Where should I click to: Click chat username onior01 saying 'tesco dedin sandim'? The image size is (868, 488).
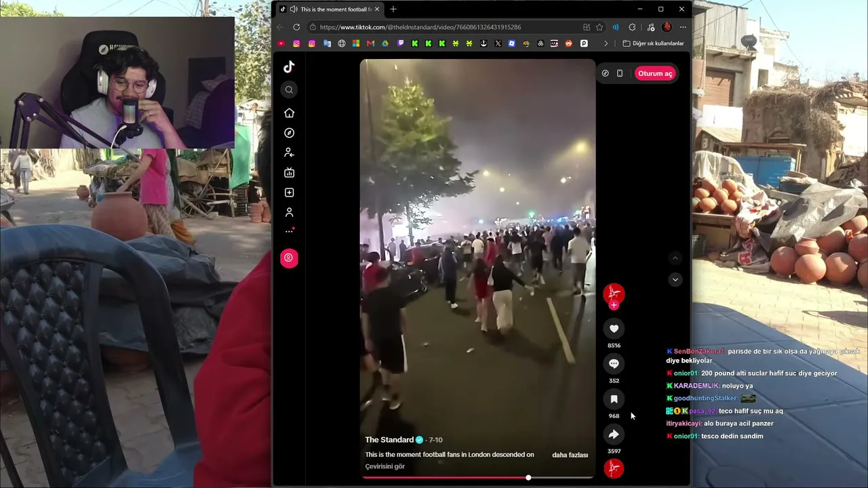click(686, 436)
